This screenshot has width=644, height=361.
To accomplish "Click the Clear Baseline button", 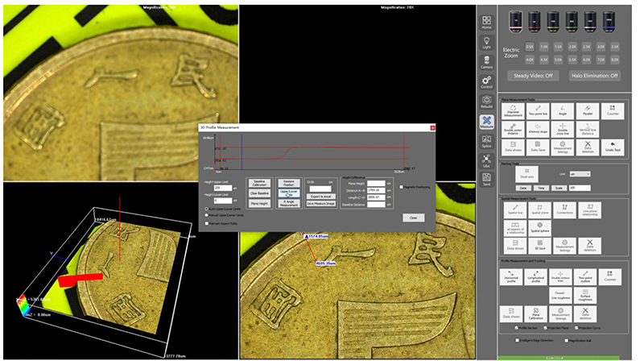I will click(x=259, y=193).
